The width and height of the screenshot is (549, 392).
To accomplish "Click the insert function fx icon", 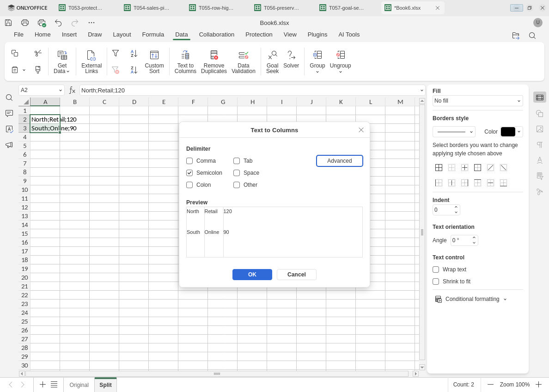I will click(72, 91).
